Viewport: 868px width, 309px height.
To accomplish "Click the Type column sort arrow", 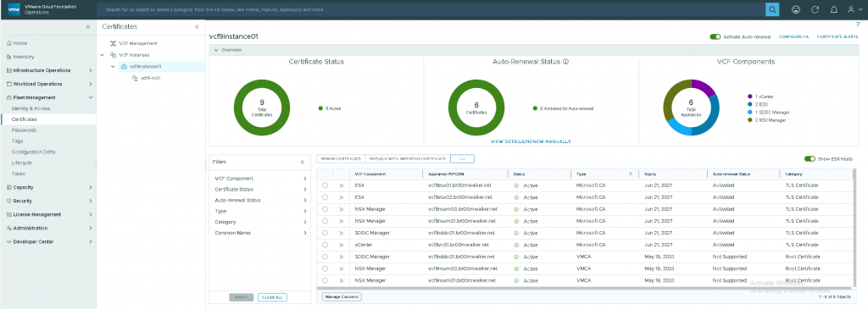I will [x=630, y=174].
